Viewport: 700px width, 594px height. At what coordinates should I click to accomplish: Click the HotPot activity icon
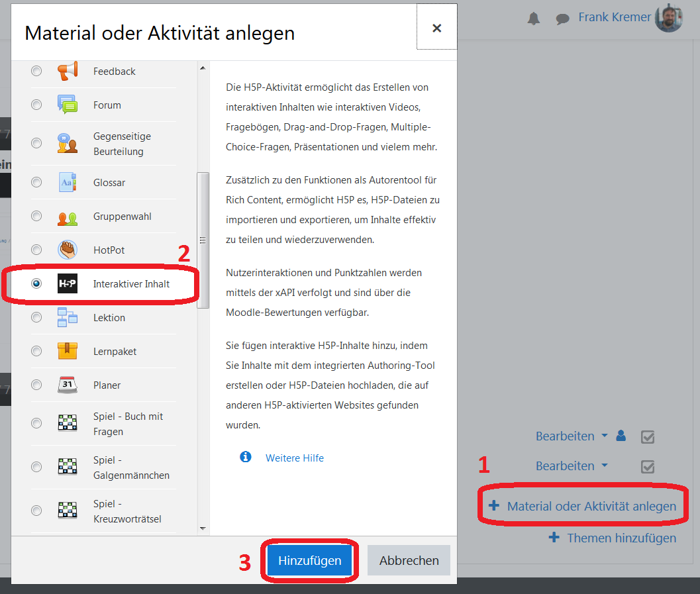(68, 250)
